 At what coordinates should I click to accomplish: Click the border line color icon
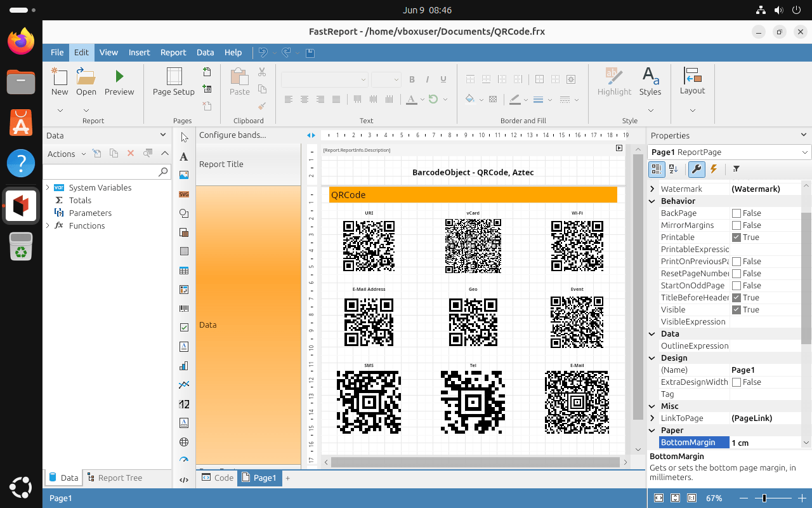[514, 99]
